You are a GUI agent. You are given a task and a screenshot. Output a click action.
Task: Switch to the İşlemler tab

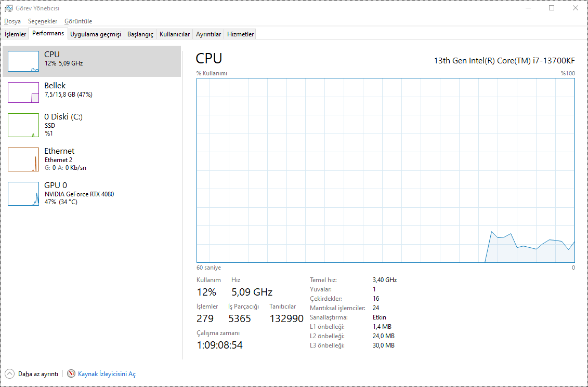tap(16, 34)
